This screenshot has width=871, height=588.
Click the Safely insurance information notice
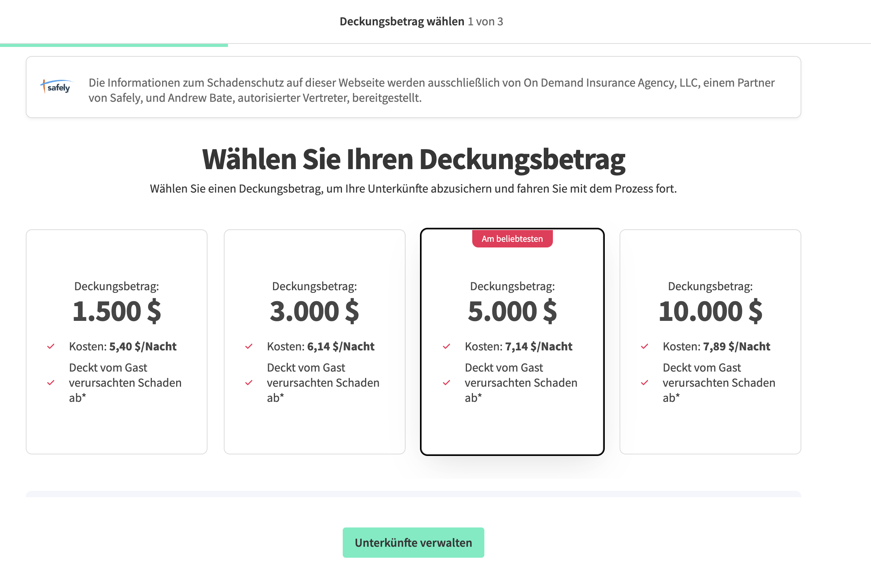click(x=432, y=90)
